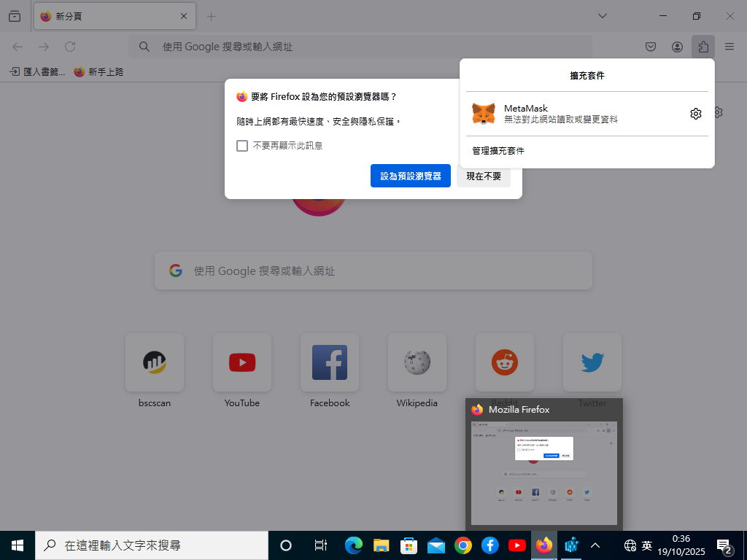Open the Firefox View icon
Image resolution: width=747 pixels, height=560 pixels.
point(15,16)
